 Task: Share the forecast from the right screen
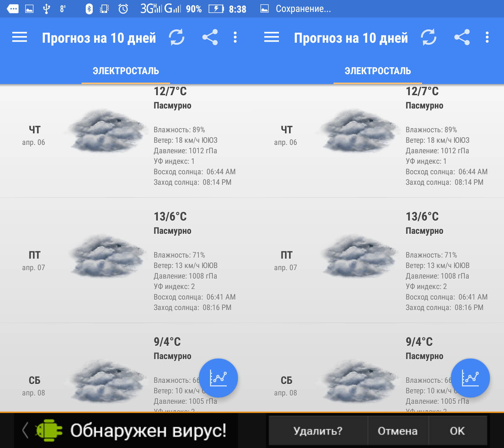(462, 37)
